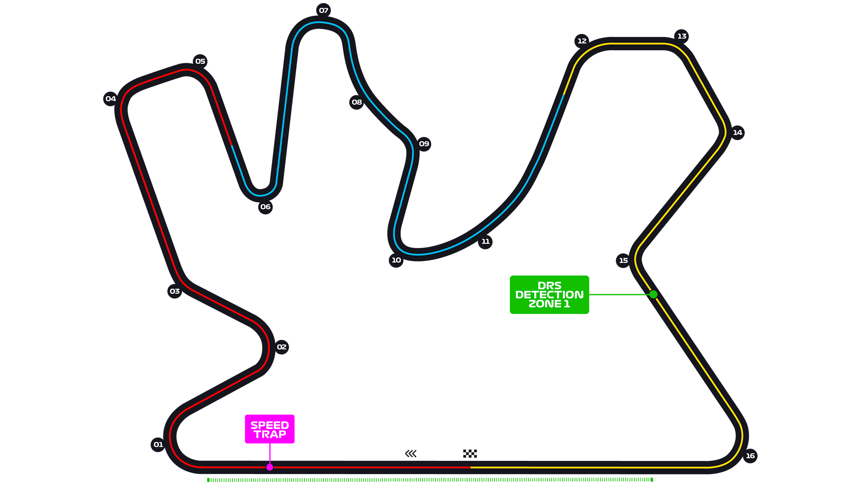Click the turn 16 marker badge
The height and width of the screenshot is (488, 868).
tap(750, 456)
